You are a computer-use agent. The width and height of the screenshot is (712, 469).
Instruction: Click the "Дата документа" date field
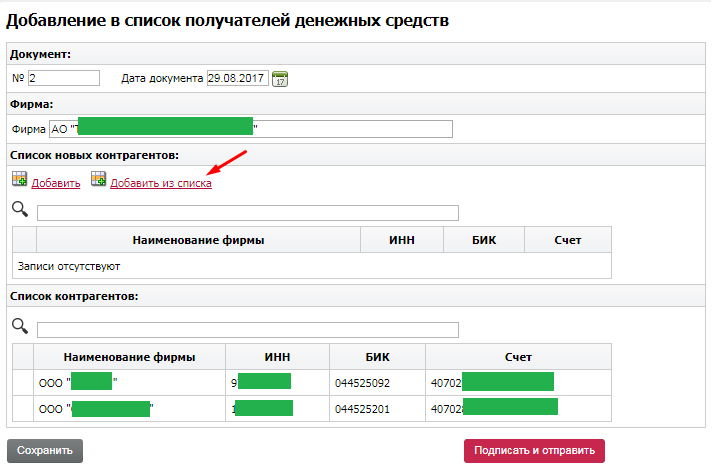point(237,78)
